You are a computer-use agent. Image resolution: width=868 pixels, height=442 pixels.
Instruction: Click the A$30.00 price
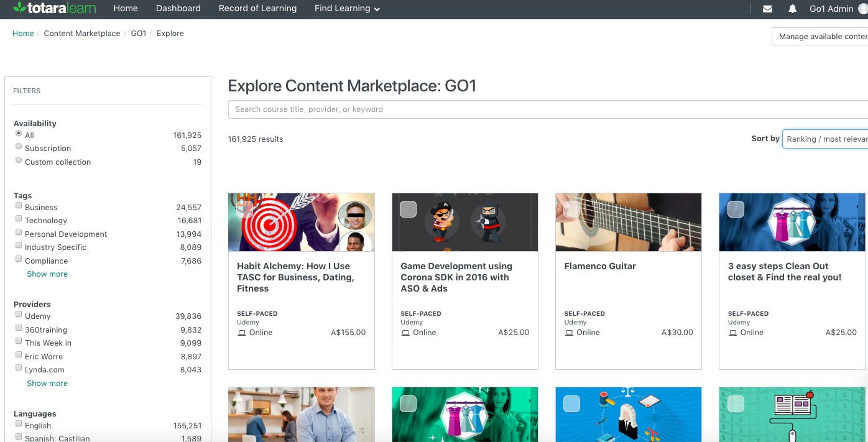(677, 333)
